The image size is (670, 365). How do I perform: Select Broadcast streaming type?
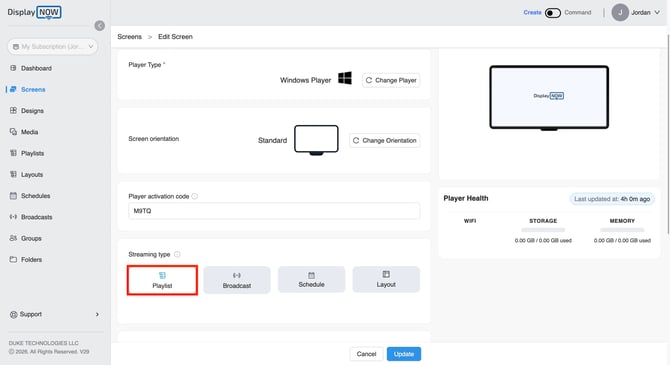pyautogui.click(x=237, y=280)
